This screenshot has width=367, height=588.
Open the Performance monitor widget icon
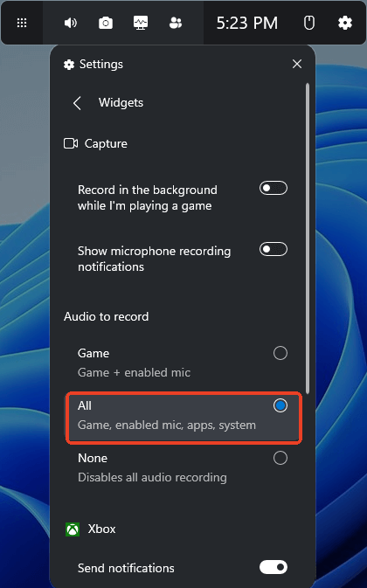141,24
